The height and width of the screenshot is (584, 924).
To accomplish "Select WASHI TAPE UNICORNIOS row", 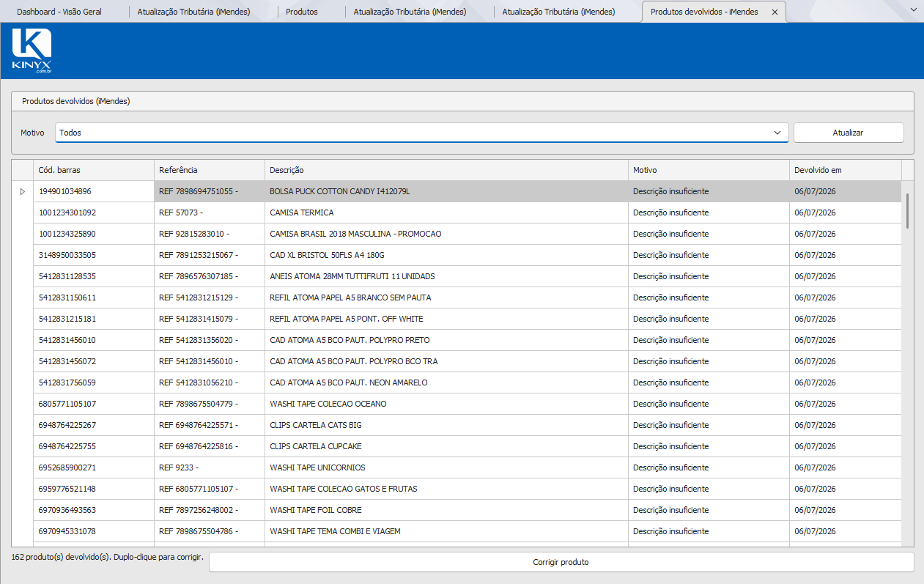I will pos(457,467).
